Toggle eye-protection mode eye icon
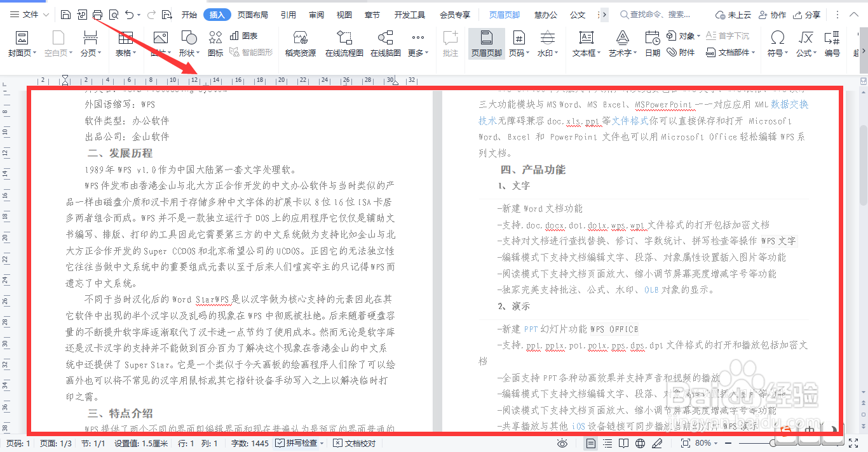 point(562,443)
